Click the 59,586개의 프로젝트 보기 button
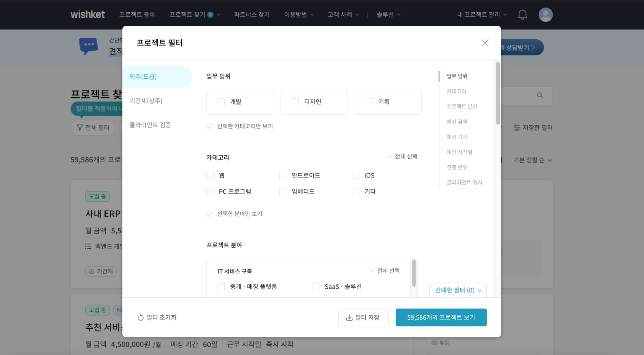The height and width of the screenshot is (355, 644). pyautogui.click(x=441, y=317)
